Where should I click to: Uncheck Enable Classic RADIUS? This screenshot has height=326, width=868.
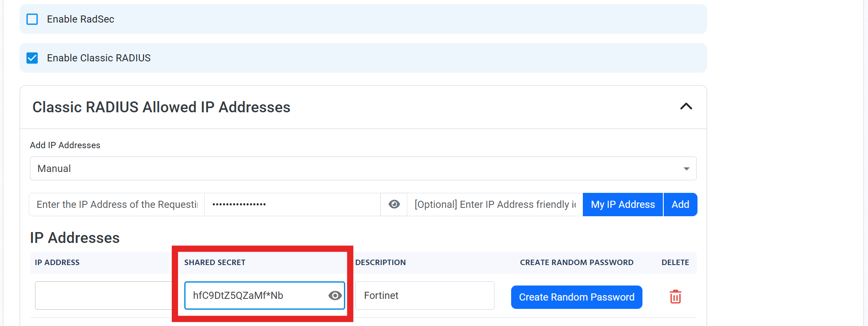pyautogui.click(x=32, y=58)
